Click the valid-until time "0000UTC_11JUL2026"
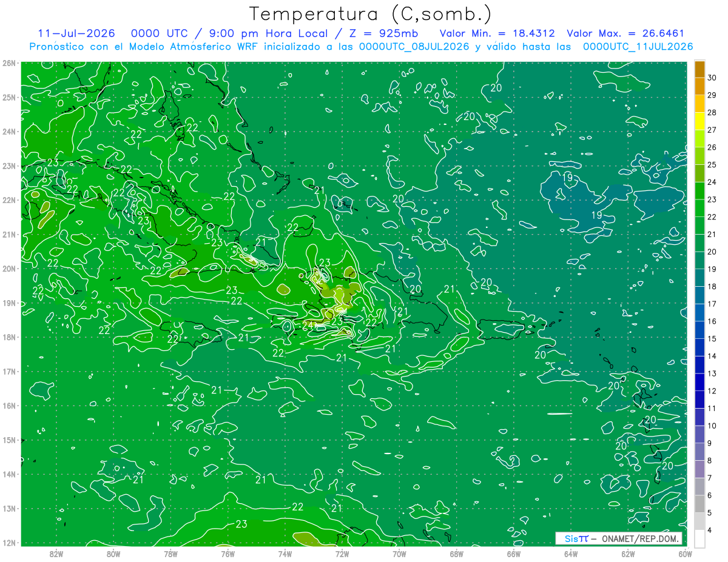 click(638, 47)
